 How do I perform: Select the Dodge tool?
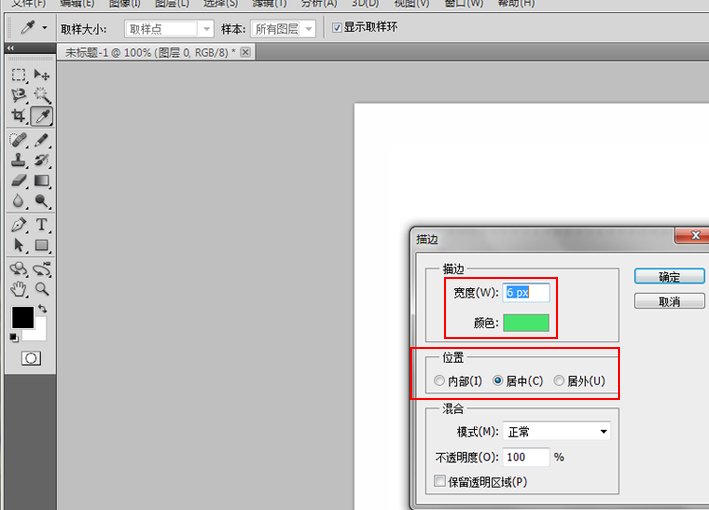tap(42, 200)
